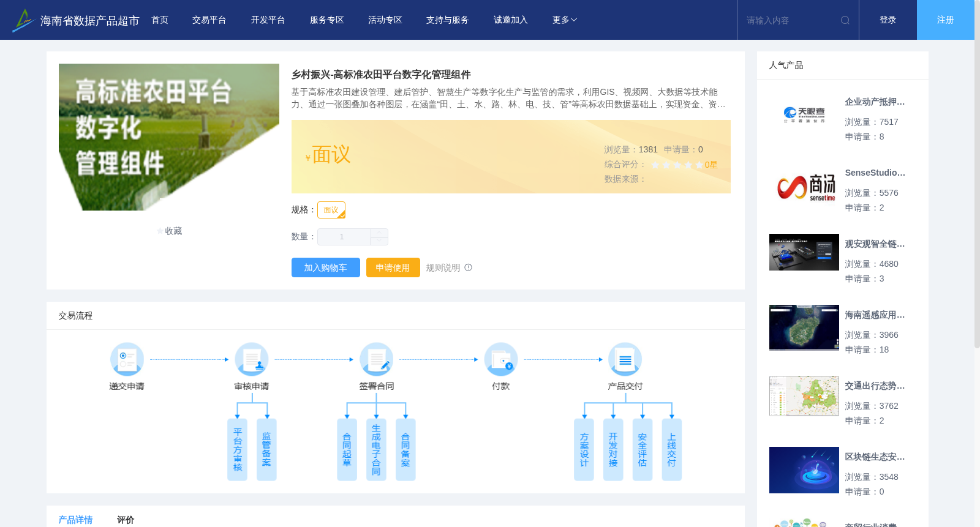
Task: Click the search magnifier icon
Action: pos(845,20)
